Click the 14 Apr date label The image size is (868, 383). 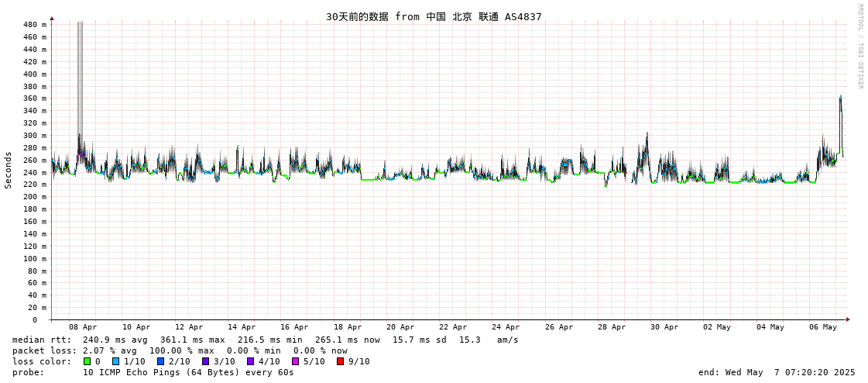coord(242,328)
